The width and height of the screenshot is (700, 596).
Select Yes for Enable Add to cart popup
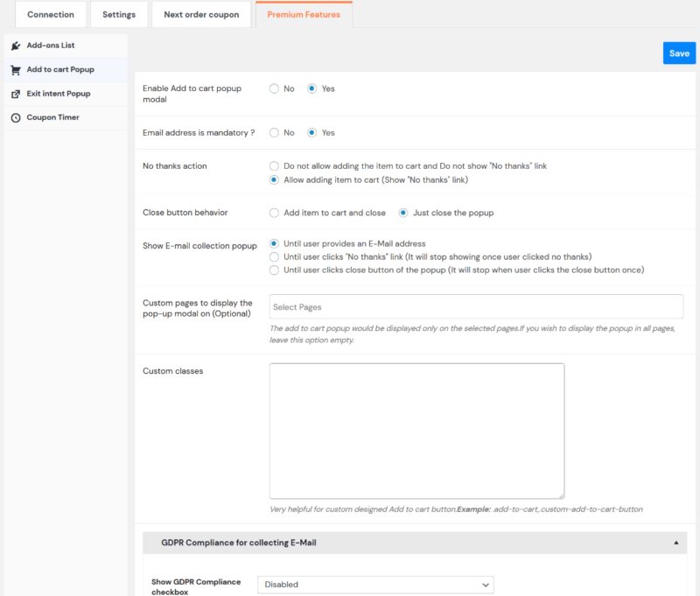point(312,89)
